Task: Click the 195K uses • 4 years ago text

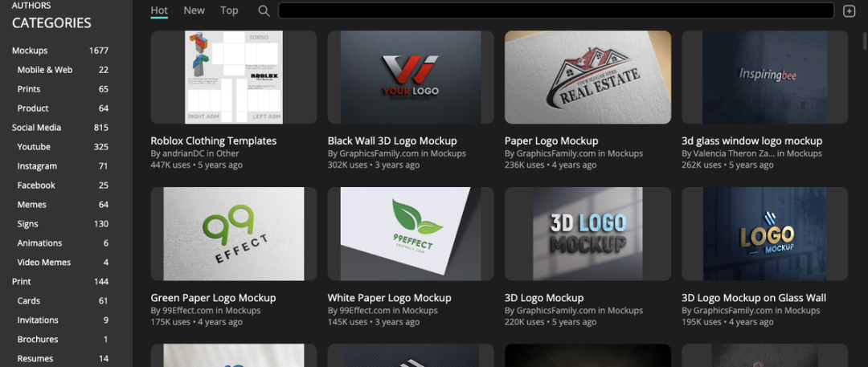Action: pos(728,321)
